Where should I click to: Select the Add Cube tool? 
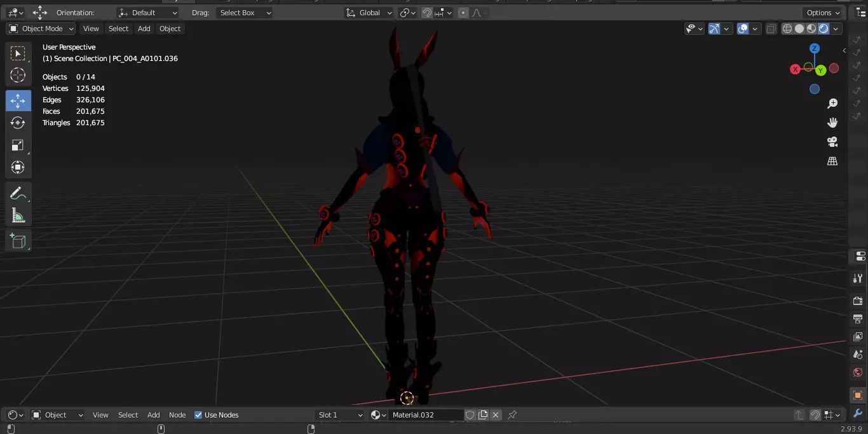point(18,241)
